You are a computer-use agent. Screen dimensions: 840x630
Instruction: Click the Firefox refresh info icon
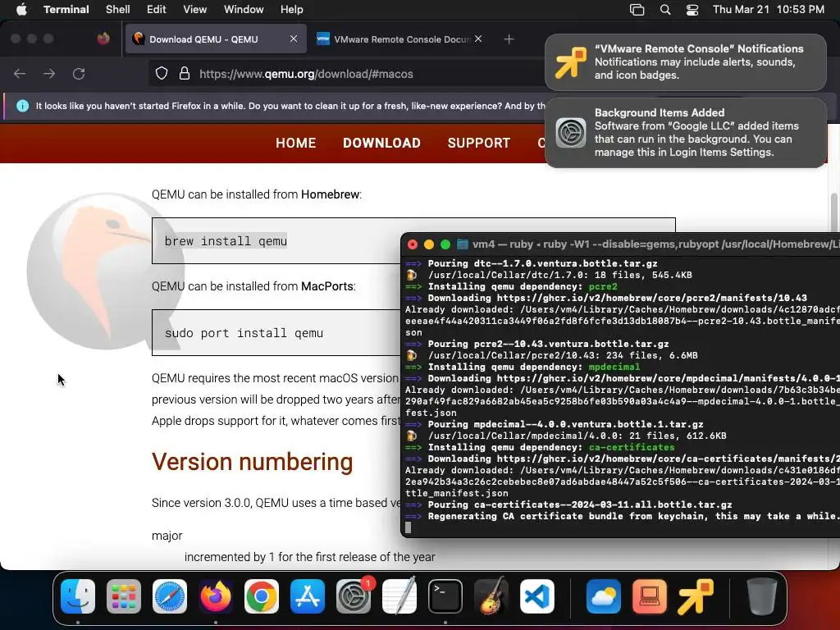point(22,106)
